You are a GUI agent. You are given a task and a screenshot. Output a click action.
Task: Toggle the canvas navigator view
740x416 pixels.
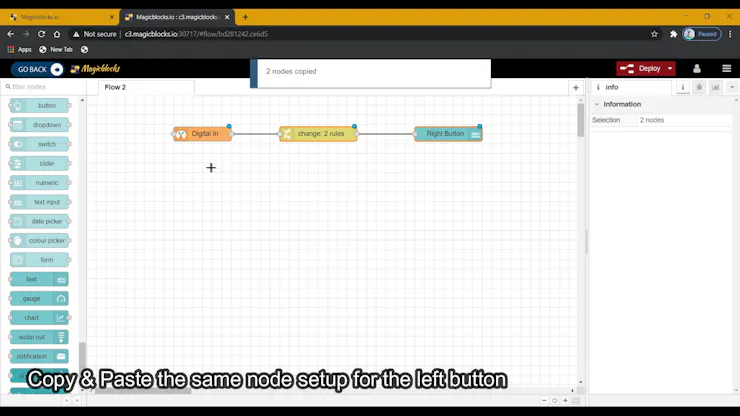(576, 400)
